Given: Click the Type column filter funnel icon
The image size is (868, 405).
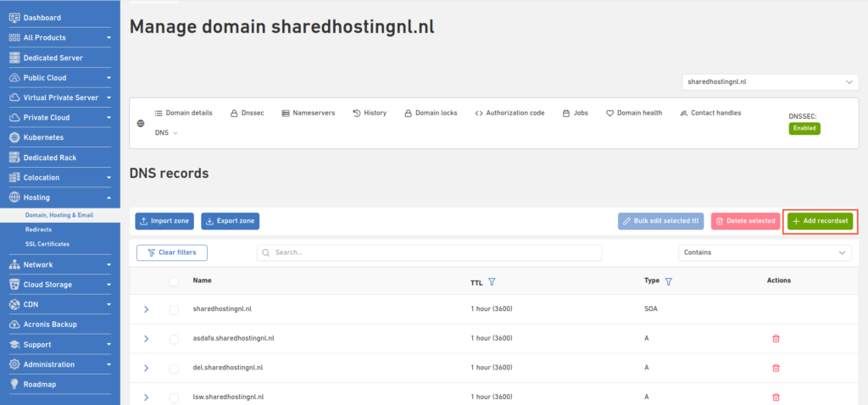Looking at the screenshot, I should click(x=668, y=281).
